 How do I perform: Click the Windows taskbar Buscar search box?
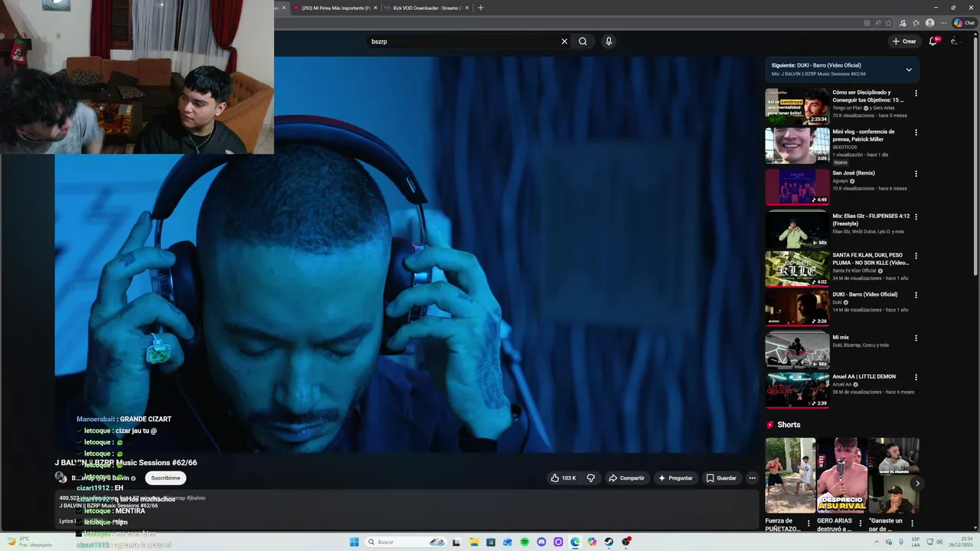tap(407, 542)
